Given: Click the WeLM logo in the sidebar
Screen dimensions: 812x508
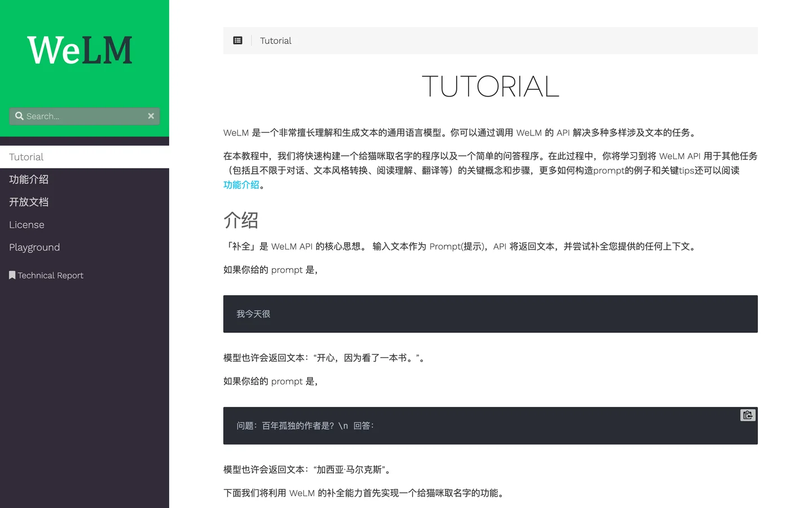Looking at the screenshot, I should tap(80, 50).
